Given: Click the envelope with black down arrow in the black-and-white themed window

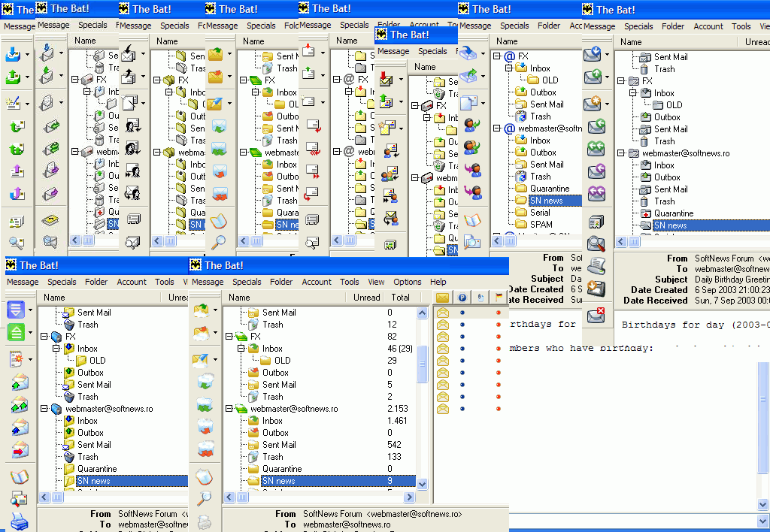Looking at the screenshot, I should tap(128, 53).
